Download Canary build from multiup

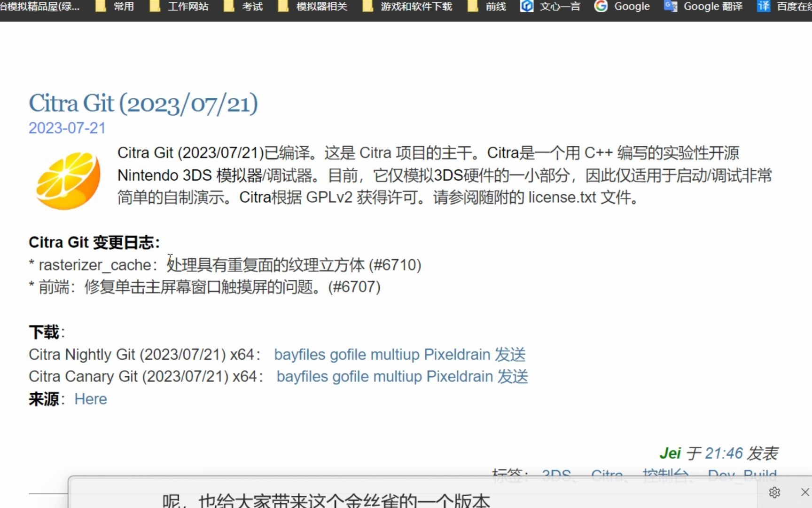398,377
